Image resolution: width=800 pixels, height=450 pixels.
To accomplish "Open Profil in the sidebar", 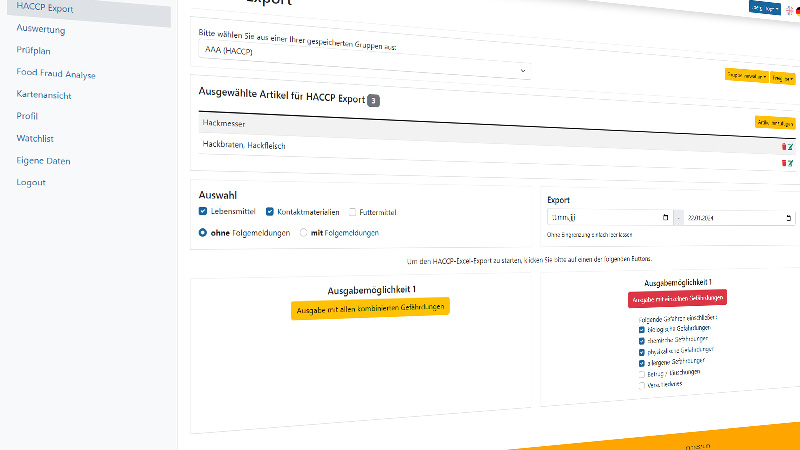I will [27, 116].
